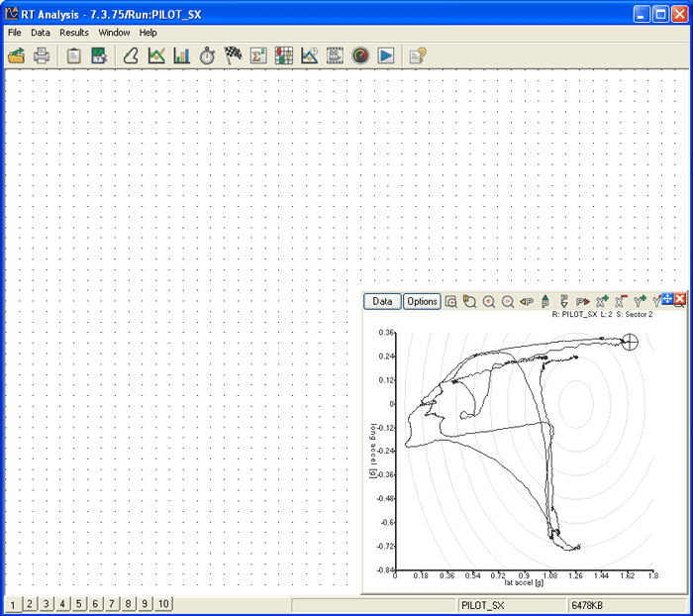This screenshot has height=616, width=693.
Task: Click the zoom in magnifier on graph
Action: pos(489,301)
